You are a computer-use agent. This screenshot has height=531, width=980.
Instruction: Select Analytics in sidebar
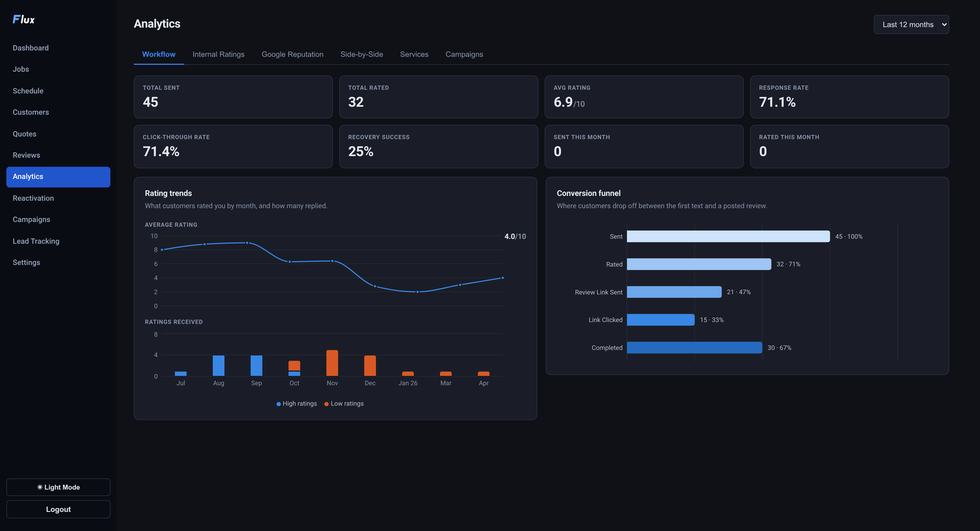(58, 177)
